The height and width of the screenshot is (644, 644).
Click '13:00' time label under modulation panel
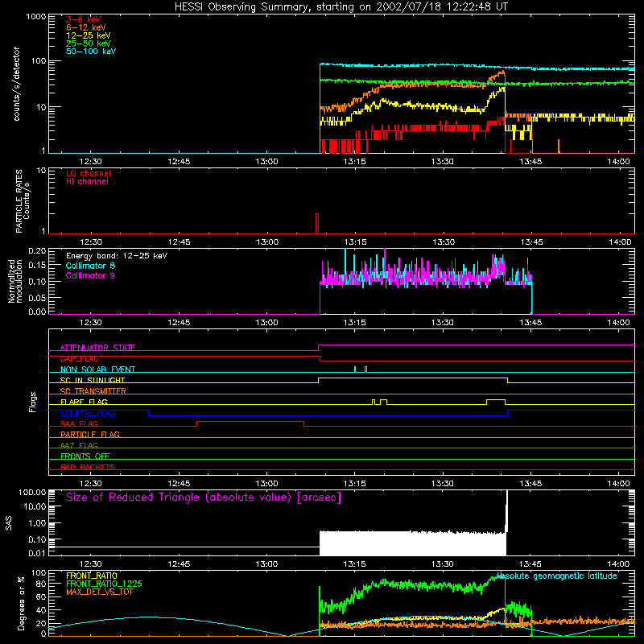coord(267,323)
